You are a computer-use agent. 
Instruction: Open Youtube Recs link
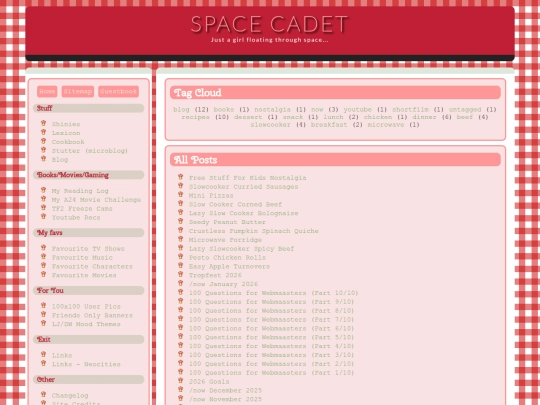(76, 218)
